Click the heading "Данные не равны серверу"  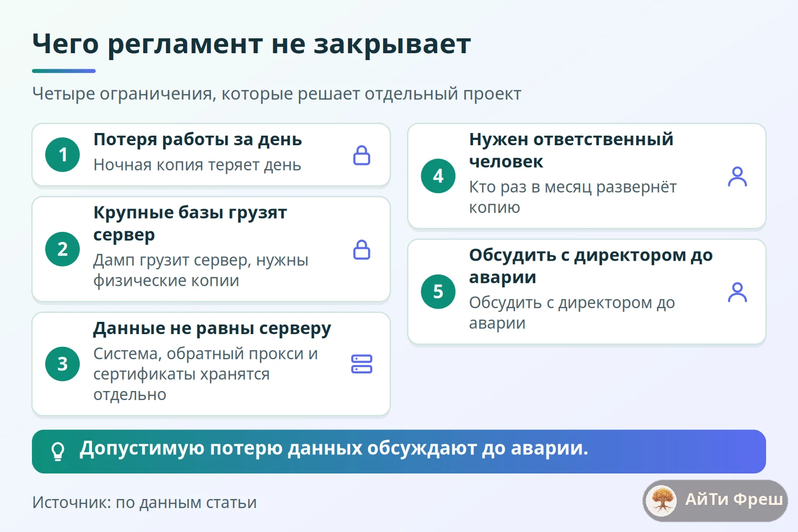(x=212, y=329)
